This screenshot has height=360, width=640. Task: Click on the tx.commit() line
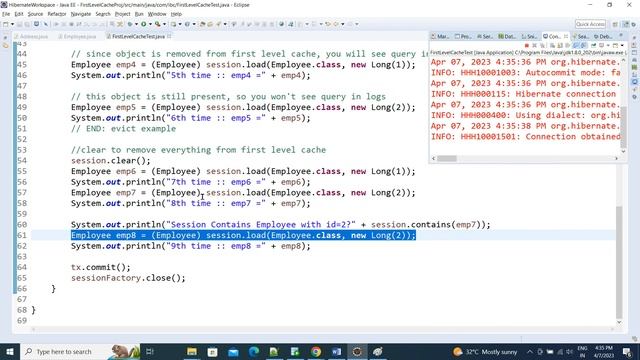point(101,267)
